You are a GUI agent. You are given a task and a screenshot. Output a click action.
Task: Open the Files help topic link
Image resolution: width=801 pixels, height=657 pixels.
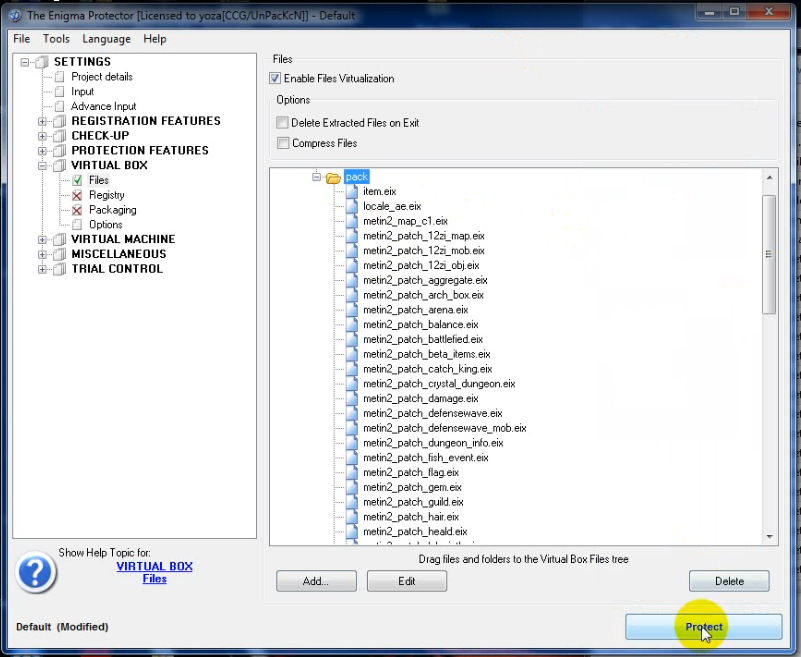(x=154, y=579)
